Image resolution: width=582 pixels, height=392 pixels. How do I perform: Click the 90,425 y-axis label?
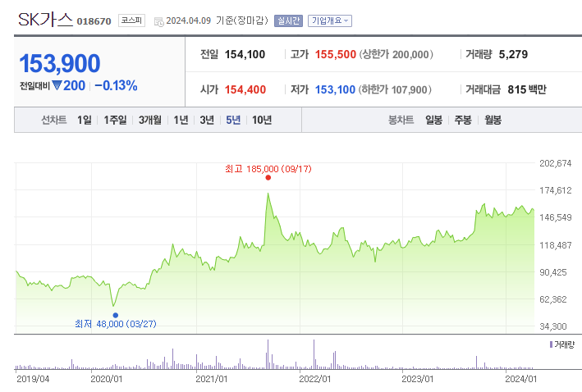[x=553, y=272]
